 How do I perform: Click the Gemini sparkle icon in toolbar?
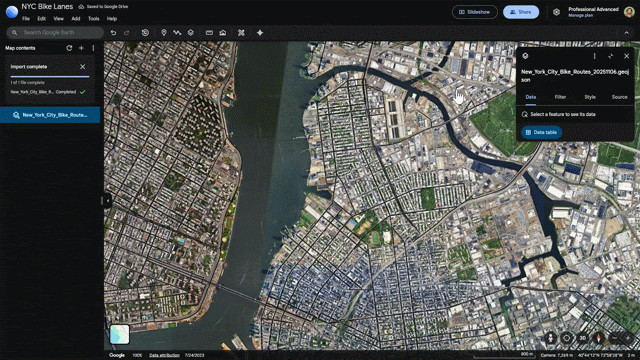point(260,33)
